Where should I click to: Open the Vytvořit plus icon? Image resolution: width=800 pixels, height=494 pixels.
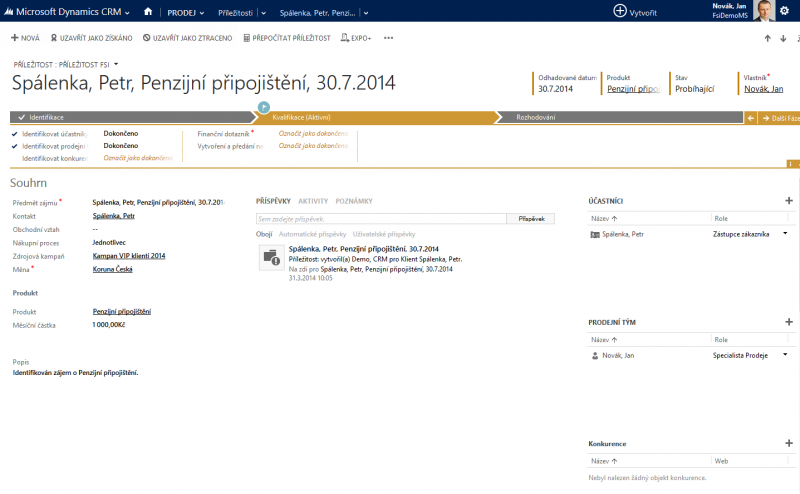(x=619, y=11)
